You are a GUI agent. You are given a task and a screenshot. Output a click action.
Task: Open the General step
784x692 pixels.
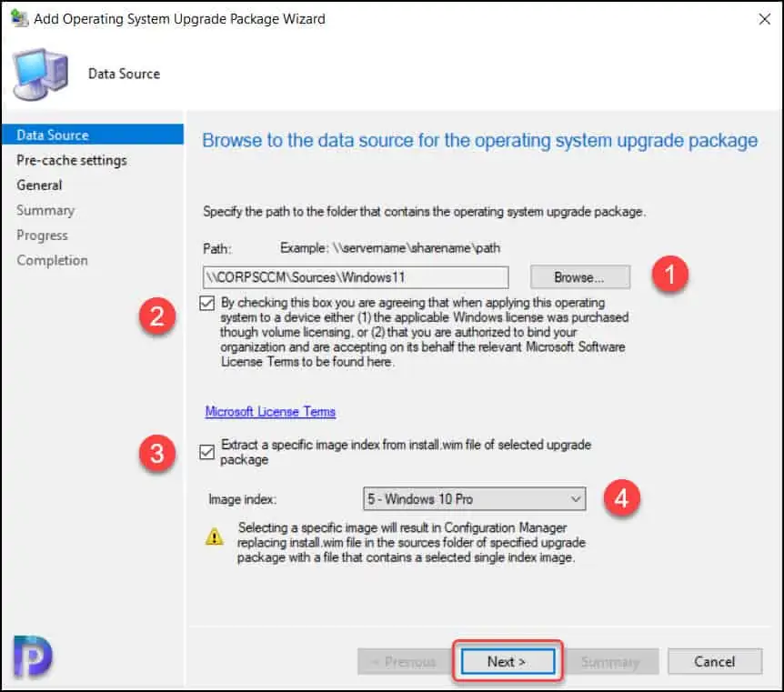39,186
